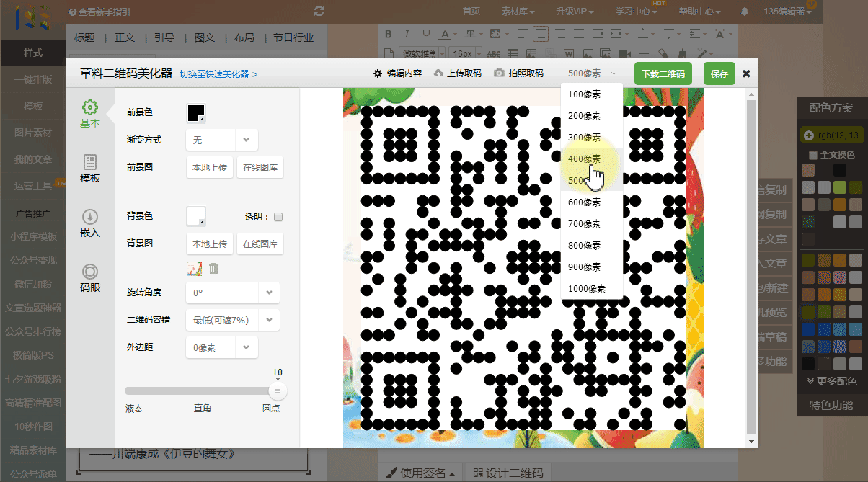This screenshot has width=868, height=482.
Task: Expand the 更多配色 section in color panel
Action: [831, 381]
